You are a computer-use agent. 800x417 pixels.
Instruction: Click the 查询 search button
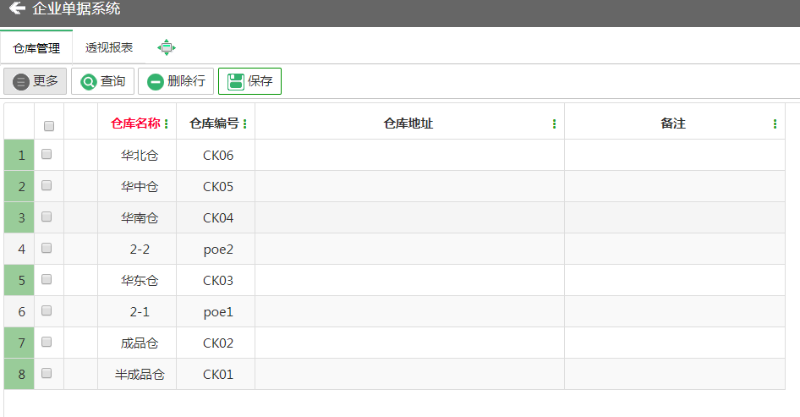[x=103, y=81]
